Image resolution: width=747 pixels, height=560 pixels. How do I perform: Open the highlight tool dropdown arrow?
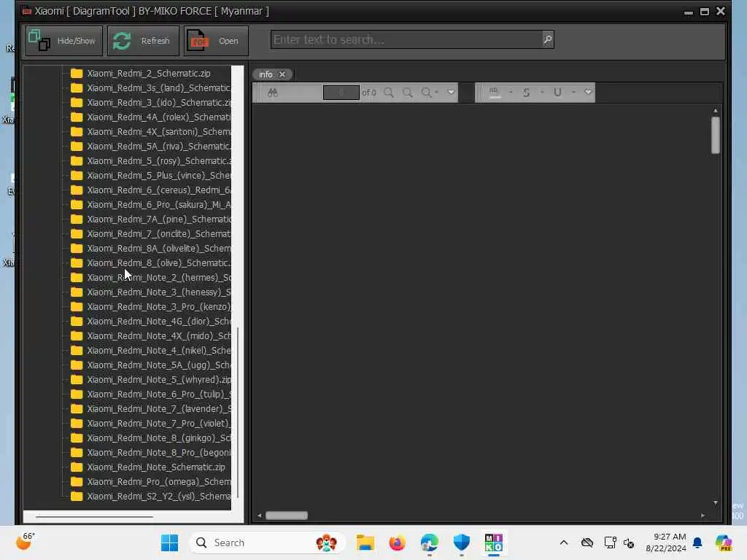[x=511, y=92]
